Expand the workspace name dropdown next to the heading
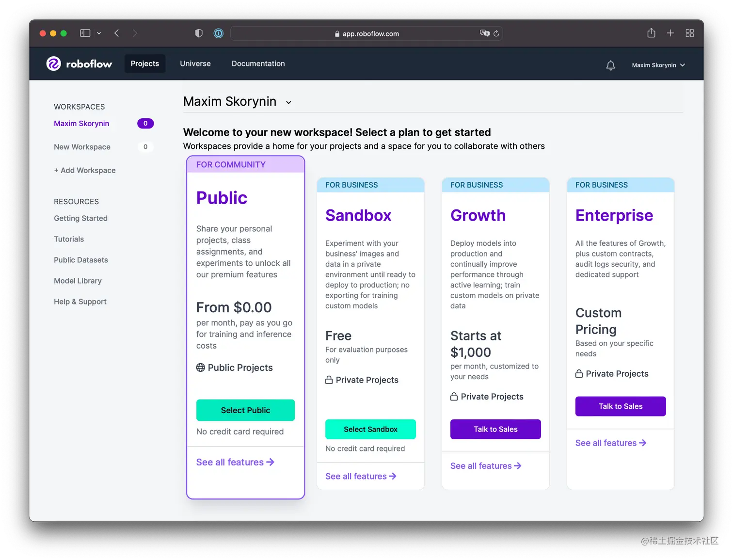The width and height of the screenshot is (733, 560). (x=288, y=102)
